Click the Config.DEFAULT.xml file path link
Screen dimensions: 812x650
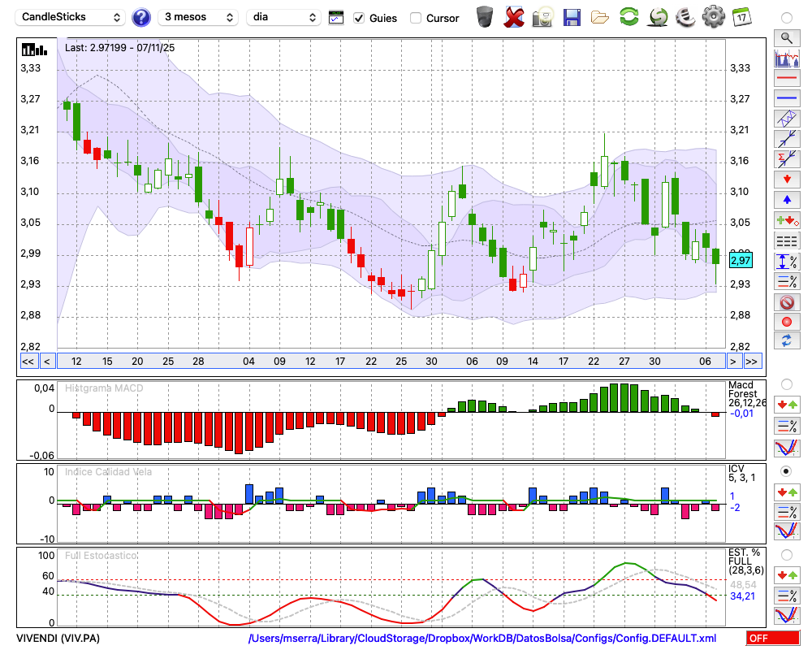(x=482, y=639)
